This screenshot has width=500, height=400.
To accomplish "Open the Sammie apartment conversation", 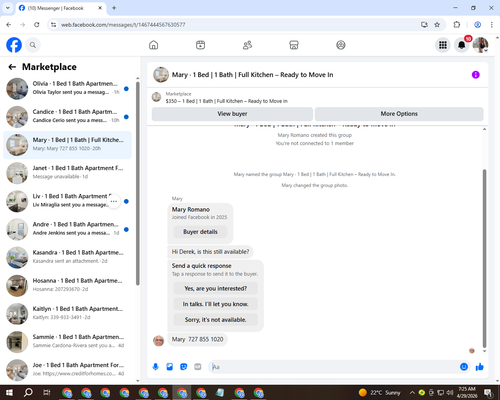I will [x=67, y=342].
